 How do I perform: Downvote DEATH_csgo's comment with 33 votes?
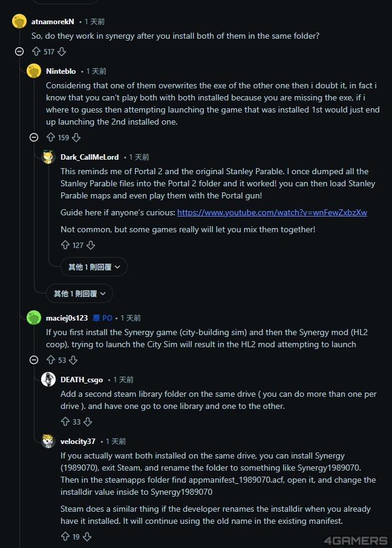click(x=87, y=422)
